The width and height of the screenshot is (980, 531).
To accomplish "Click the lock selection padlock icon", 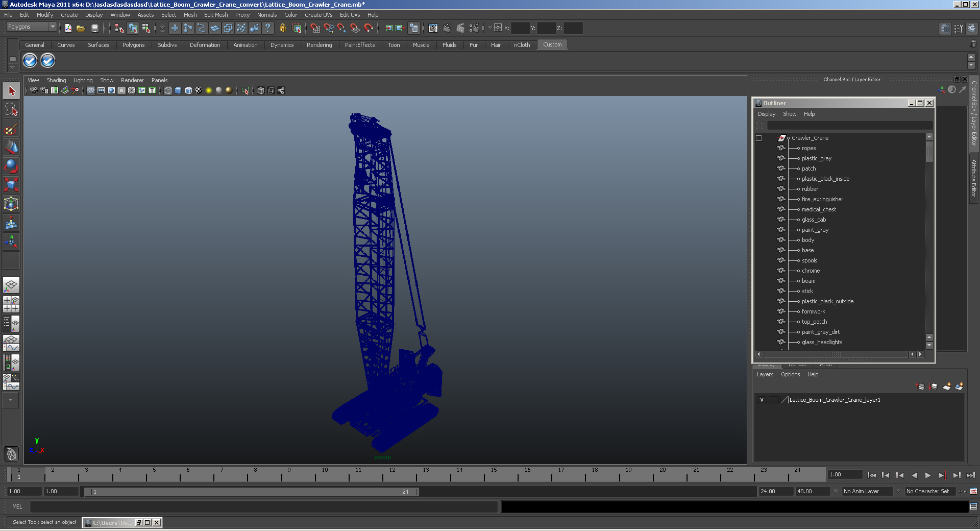I will (x=282, y=28).
